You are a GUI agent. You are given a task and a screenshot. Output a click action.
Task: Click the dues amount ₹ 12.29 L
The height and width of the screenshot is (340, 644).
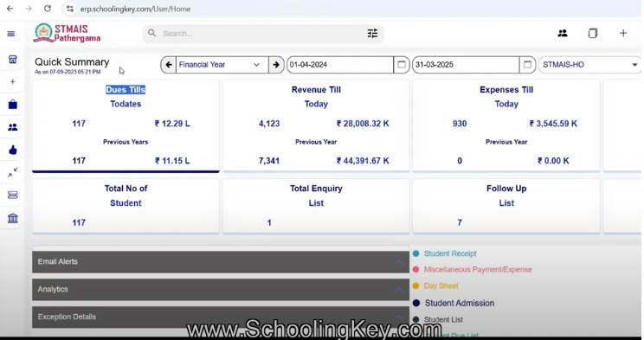tap(172, 124)
